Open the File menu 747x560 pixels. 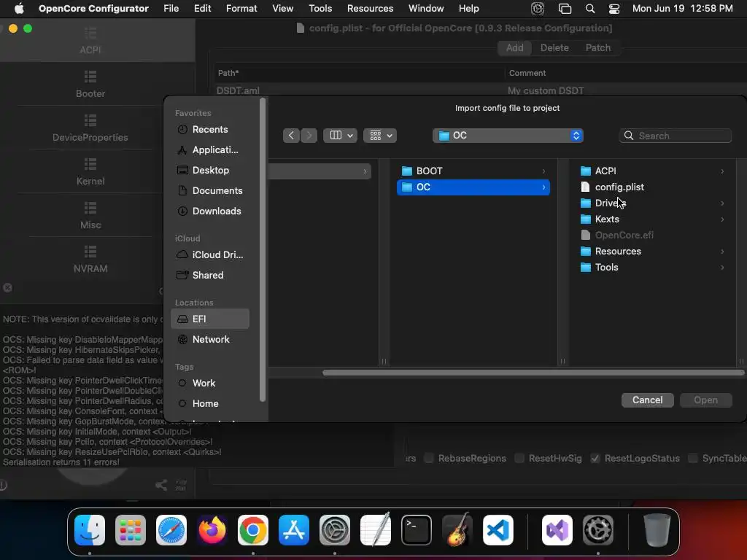coord(171,9)
